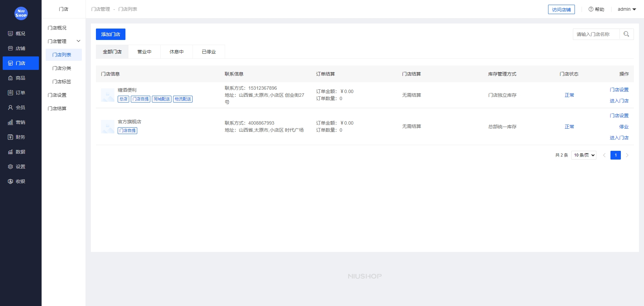644x306 pixels.
Task: Click the store name search field
Action: pyautogui.click(x=596, y=34)
